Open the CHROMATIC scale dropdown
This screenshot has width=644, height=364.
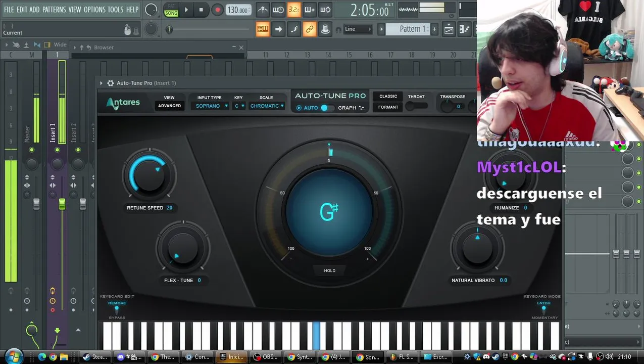pyautogui.click(x=267, y=106)
